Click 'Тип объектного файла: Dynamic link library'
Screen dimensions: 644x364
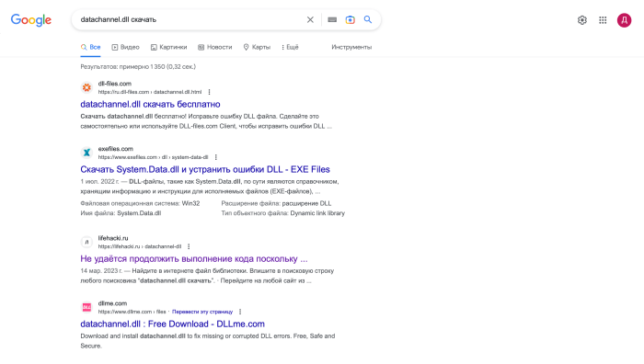[283, 213]
